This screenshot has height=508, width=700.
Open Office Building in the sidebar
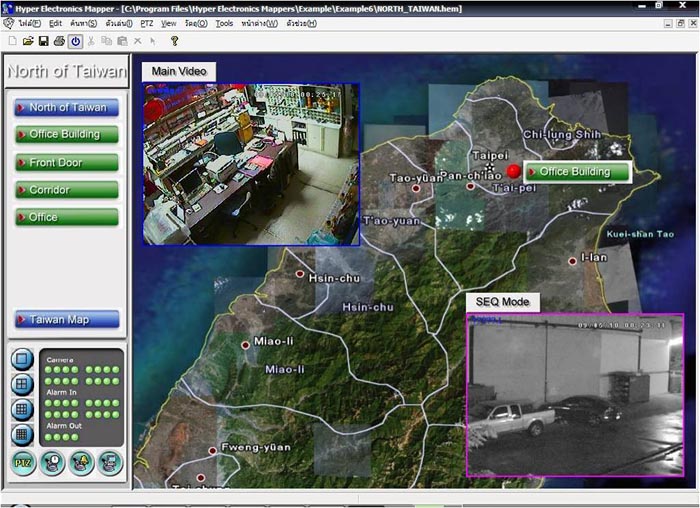coord(67,135)
